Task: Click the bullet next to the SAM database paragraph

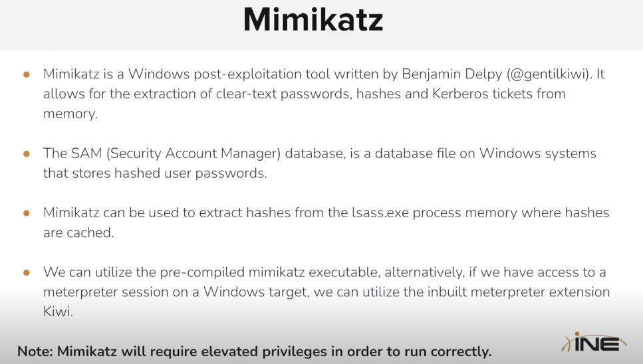Action: 27,153
